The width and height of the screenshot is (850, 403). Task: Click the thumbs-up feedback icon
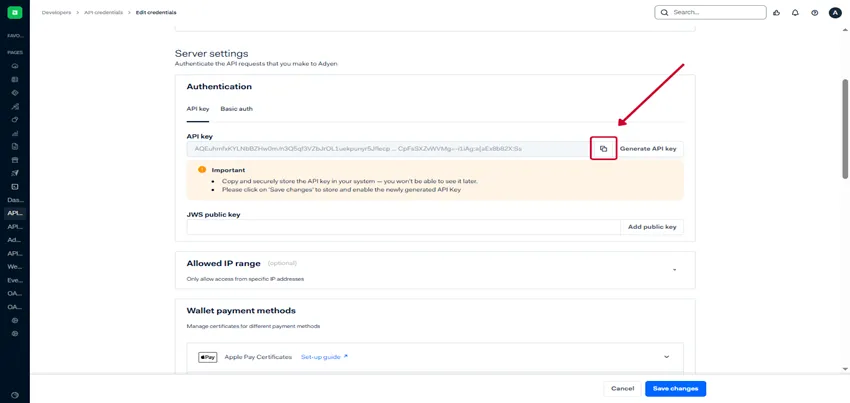(x=776, y=12)
